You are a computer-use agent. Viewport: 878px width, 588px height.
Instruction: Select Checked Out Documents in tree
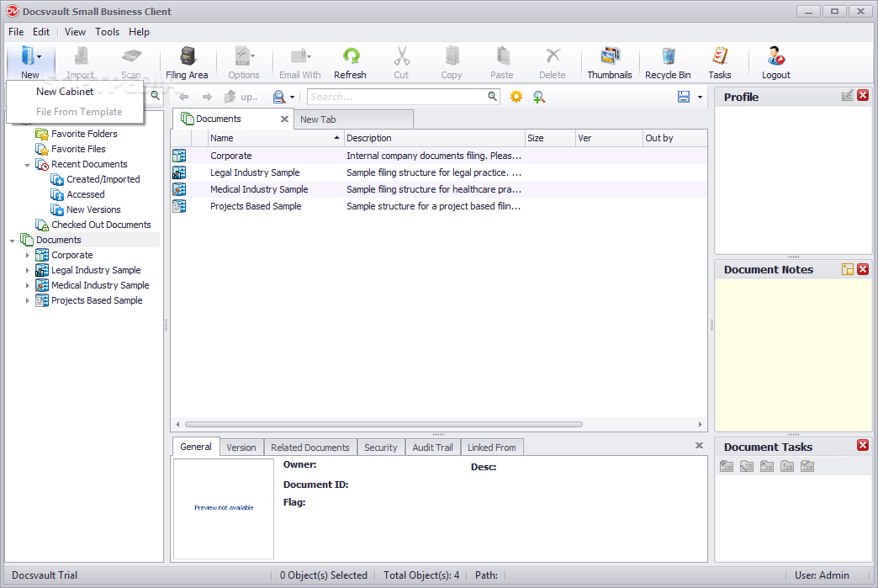tap(102, 225)
